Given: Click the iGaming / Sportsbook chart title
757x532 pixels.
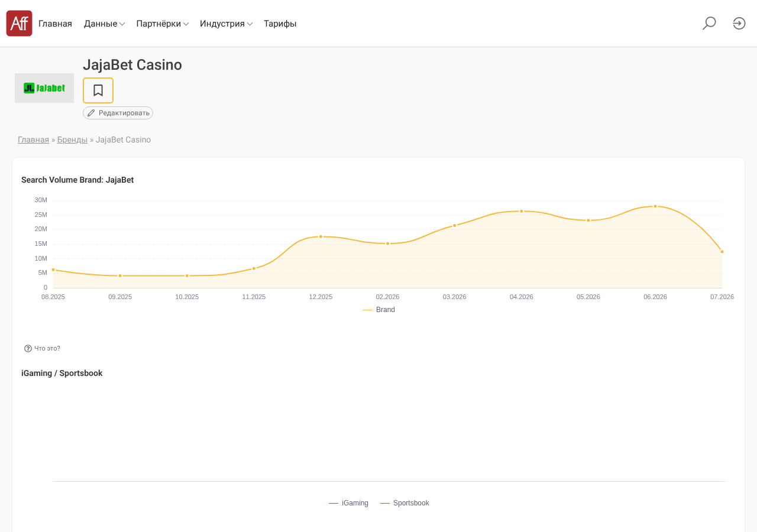Looking at the screenshot, I should tap(62, 373).
